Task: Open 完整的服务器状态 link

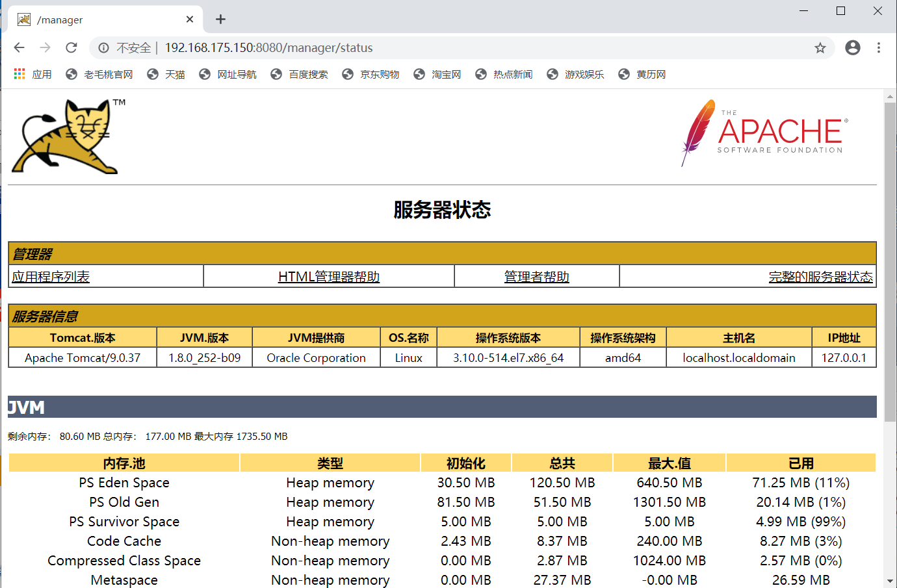Action: 820,275
